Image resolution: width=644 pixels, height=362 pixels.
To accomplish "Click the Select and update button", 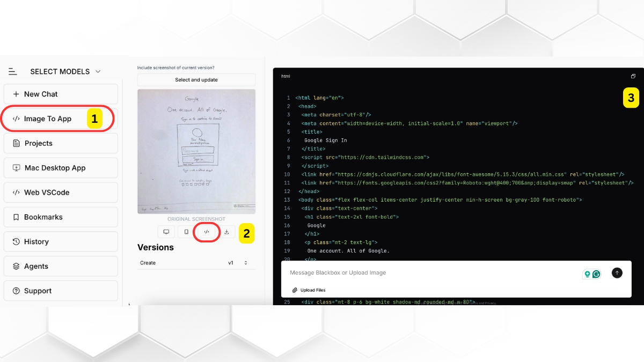I will coord(196,80).
